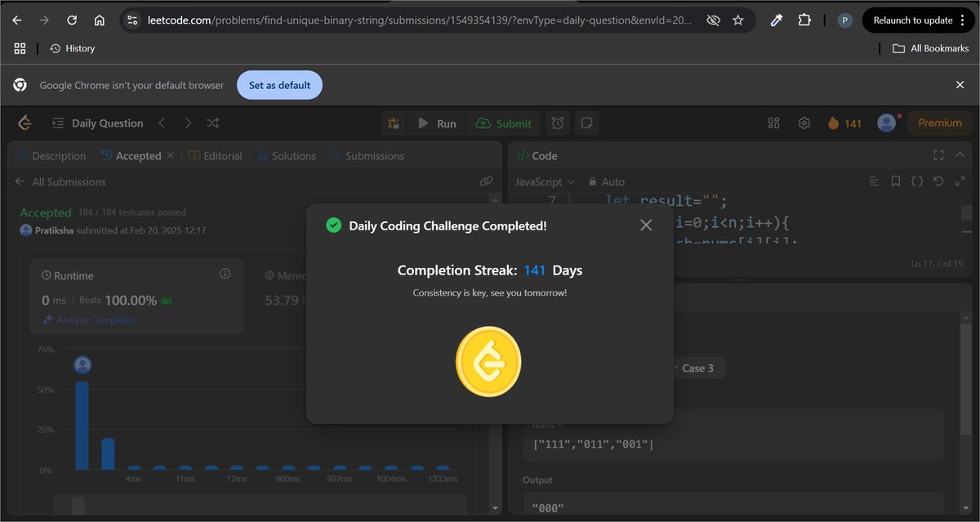This screenshot has height=522, width=980.
Task: Open the Chrome apps grid
Action: coord(20,48)
